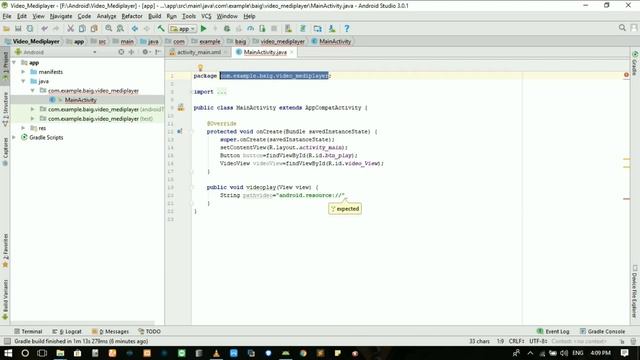Open the File menu
Image resolution: width=640 pixels, height=360 pixels.
pos(7,16)
